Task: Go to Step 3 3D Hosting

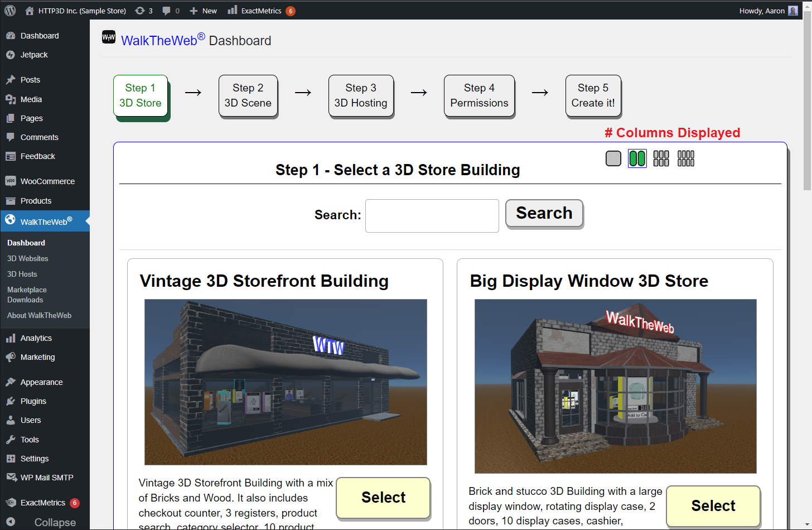Action: pos(361,95)
